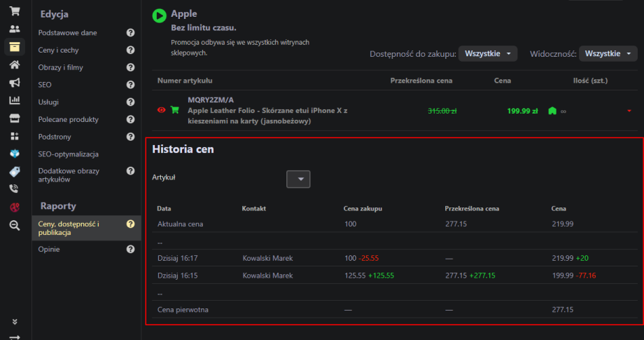Viewport: 644px width, 340px height.
Task: Toggle the red eye visibility icon for MQRY2ZM/A
Action: pos(162,110)
